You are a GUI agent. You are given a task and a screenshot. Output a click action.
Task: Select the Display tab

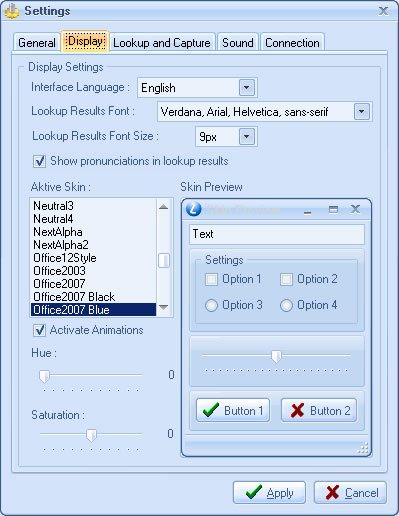[x=85, y=41]
